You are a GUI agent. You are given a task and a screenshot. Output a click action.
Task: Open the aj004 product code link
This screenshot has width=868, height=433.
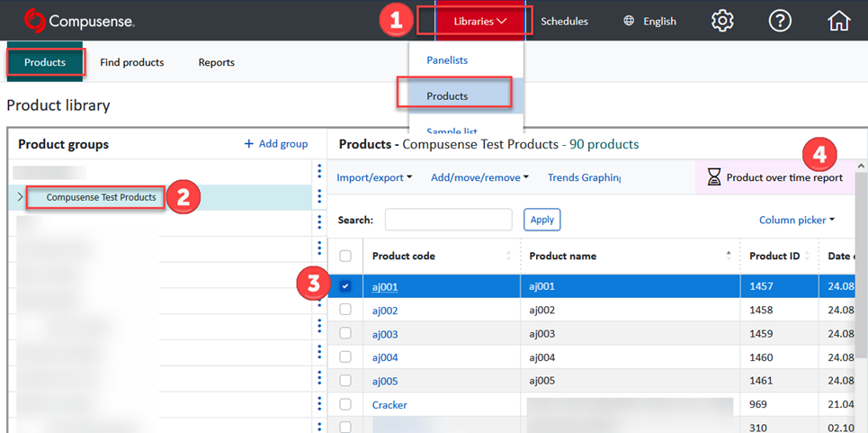(385, 357)
